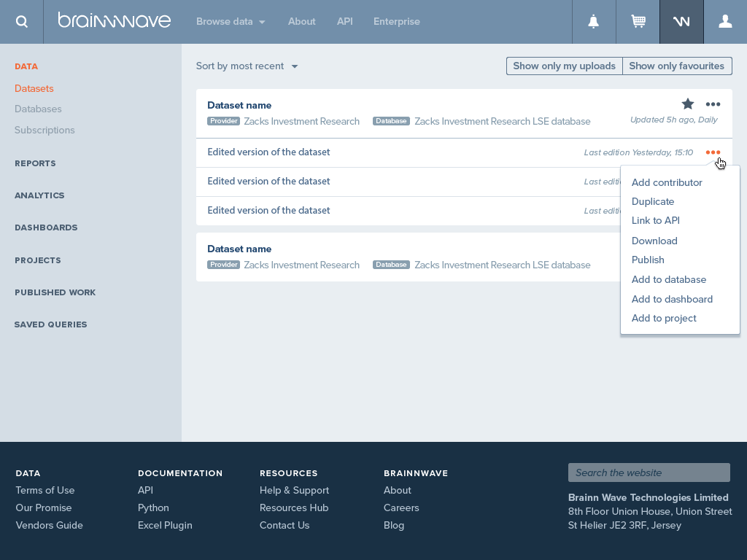Open Resources Hub footer link
747x560 pixels.
click(294, 507)
